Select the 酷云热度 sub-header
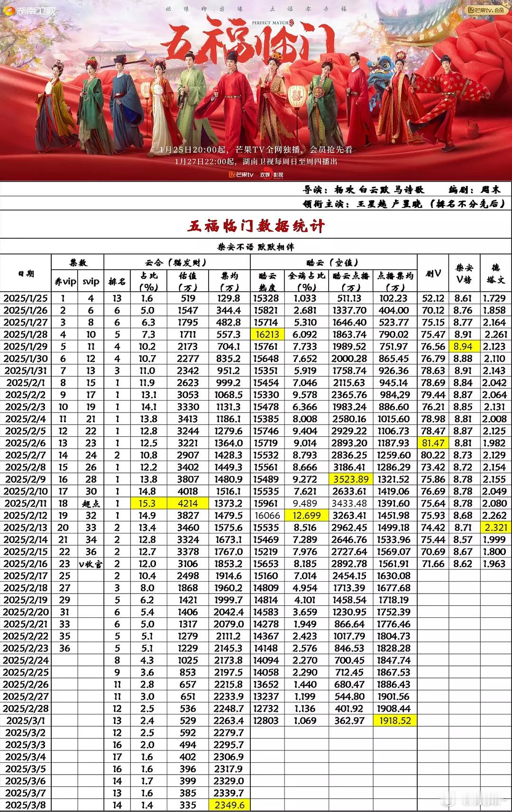 (267, 281)
